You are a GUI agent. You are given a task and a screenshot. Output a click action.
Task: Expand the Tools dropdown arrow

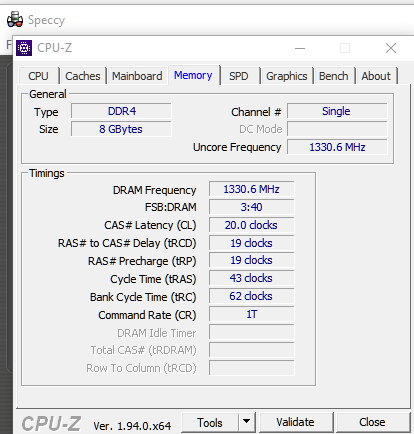[247, 422]
